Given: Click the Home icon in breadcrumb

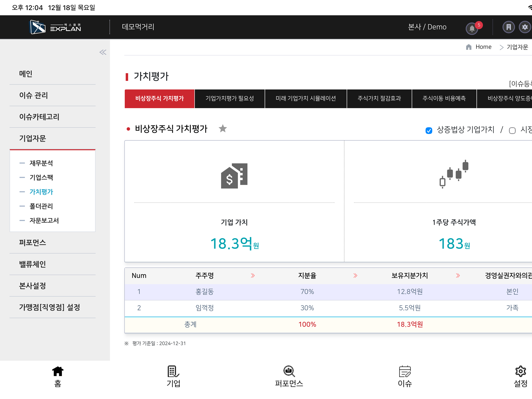Looking at the screenshot, I should coord(469,47).
